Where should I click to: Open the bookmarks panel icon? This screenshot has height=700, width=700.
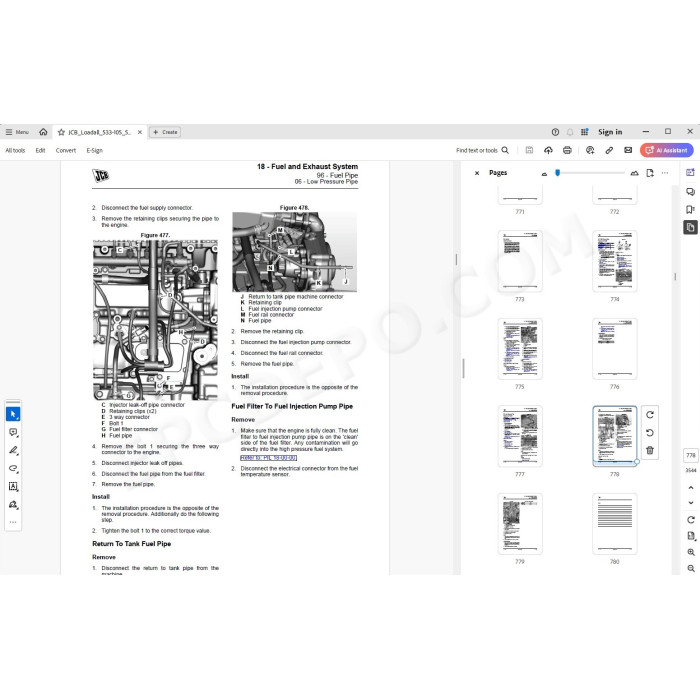tap(690, 209)
